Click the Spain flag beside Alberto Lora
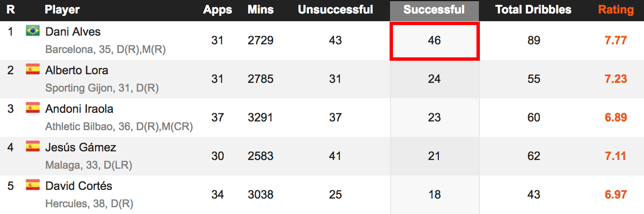The width and height of the screenshot is (644, 214). coord(33,70)
